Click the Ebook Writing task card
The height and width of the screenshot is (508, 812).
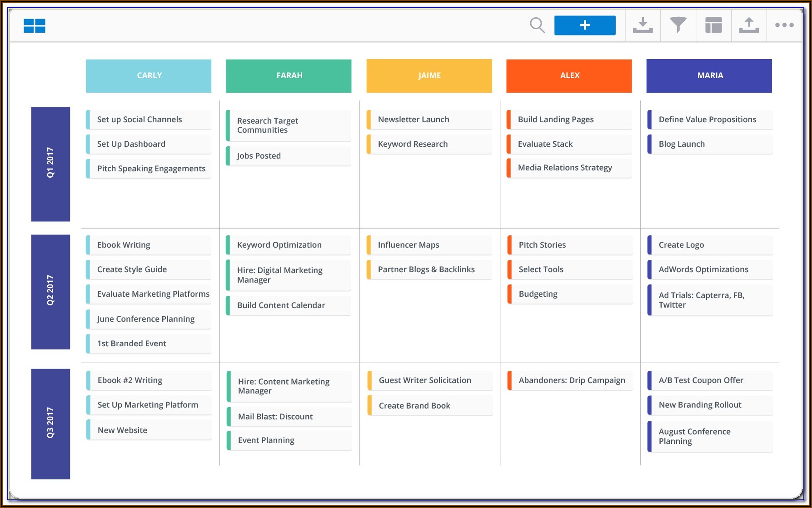click(149, 245)
